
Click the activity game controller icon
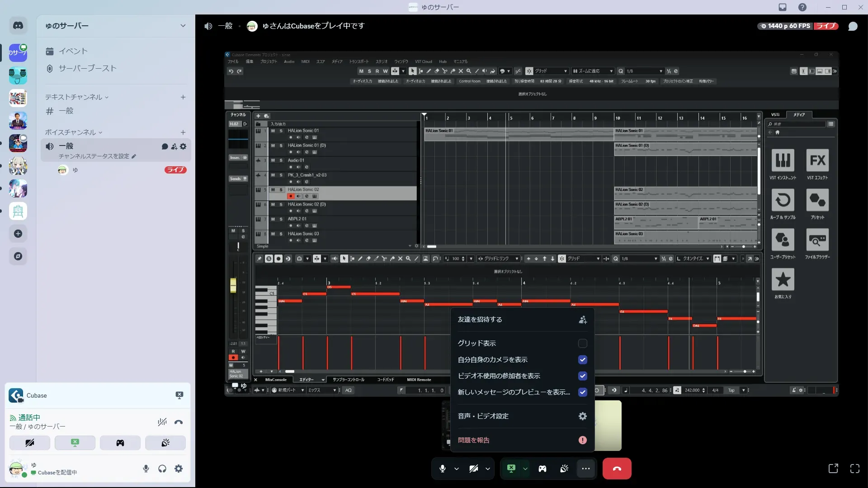point(542,469)
